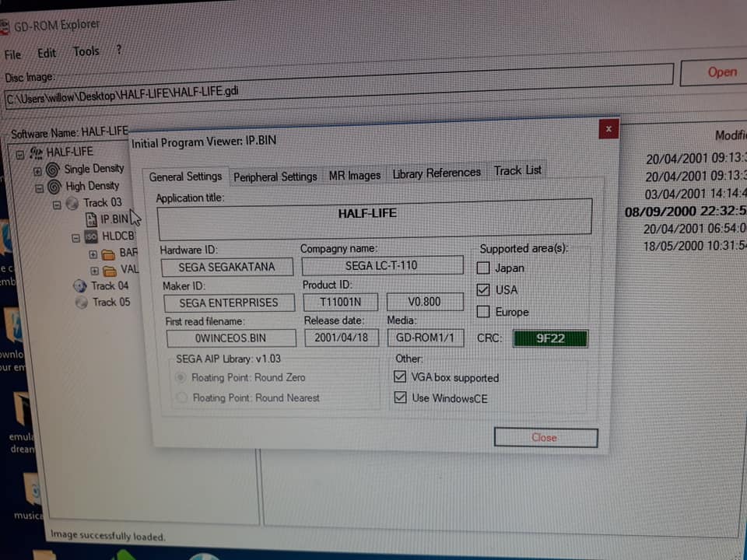Collapse the Track 03 tree node
The image size is (747, 560).
point(57,205)
